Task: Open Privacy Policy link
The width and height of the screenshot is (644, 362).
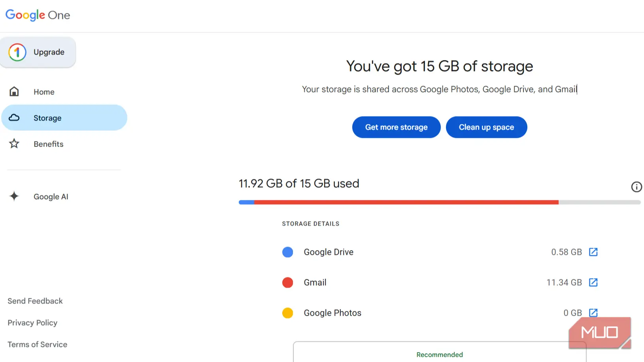Action: point(32,323)
